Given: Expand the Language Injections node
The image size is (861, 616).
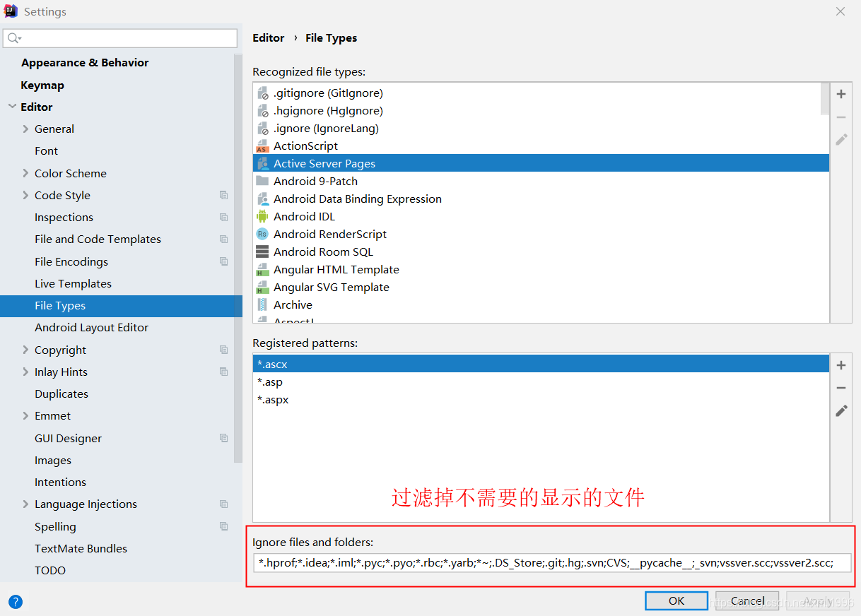Looking at the screenshot, I should [x=25, y=504].
